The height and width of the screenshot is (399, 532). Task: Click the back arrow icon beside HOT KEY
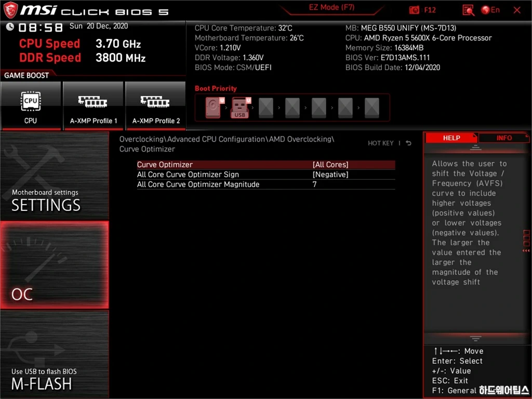[x=408, y=143]
